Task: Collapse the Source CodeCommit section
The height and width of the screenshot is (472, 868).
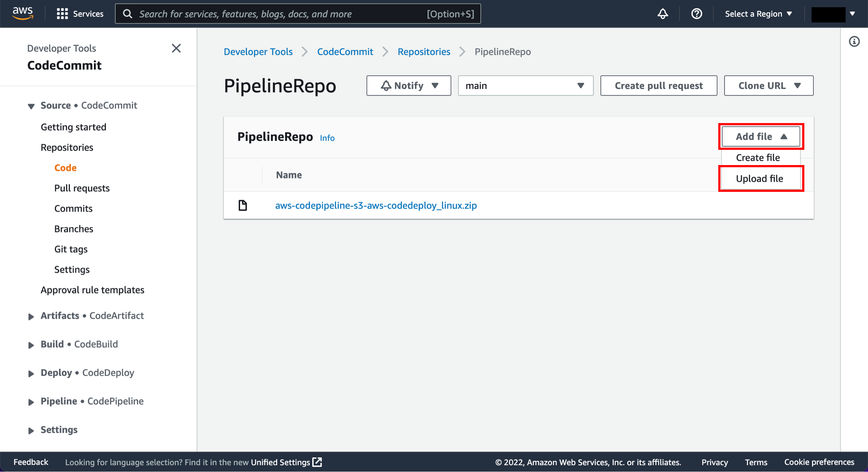Action: tap(31, 106)
